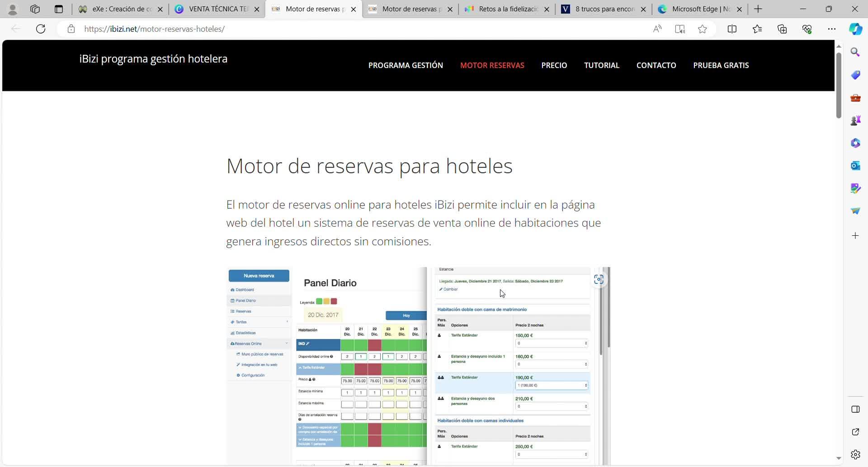Screen dimensions: 868x467
Task: Open the Tools briefcase sidebar icon
Action: (x=855, y=98)
